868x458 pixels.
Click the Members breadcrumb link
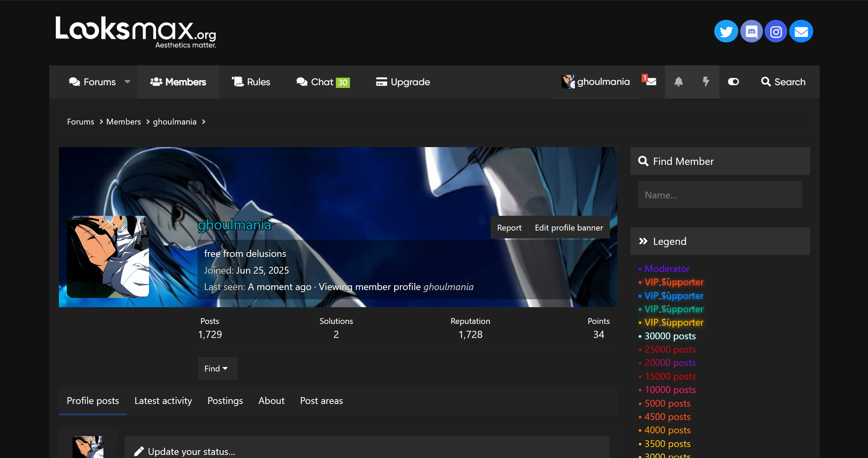(124, 122)
